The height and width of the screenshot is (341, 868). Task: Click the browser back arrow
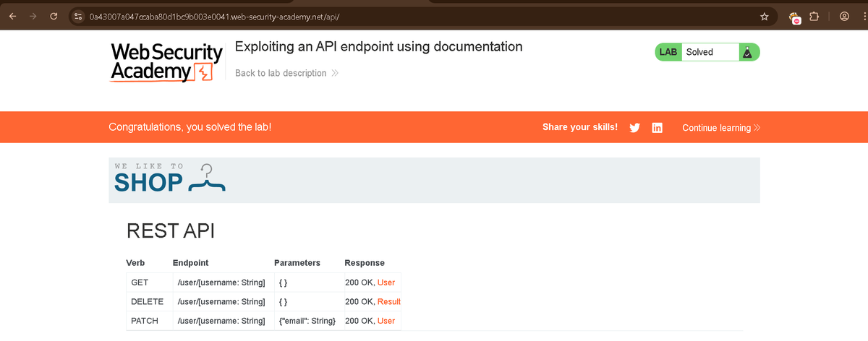(12, 16)
